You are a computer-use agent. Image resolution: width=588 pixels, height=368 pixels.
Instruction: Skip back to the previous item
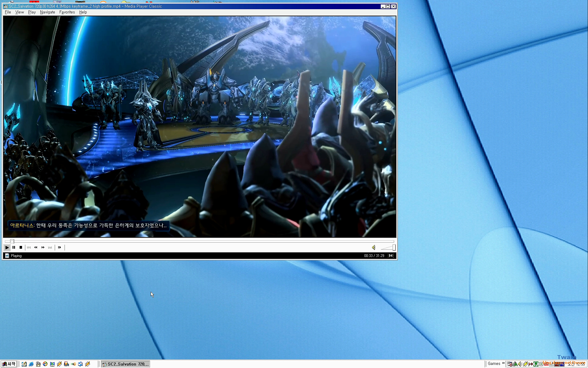click(x=29, y=247)
